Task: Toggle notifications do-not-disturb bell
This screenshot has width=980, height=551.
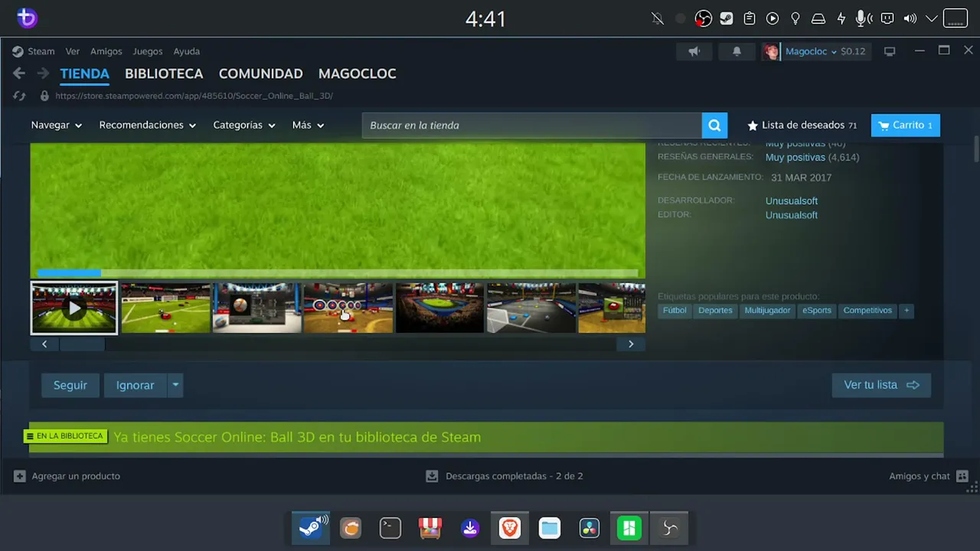Action: 658,18
